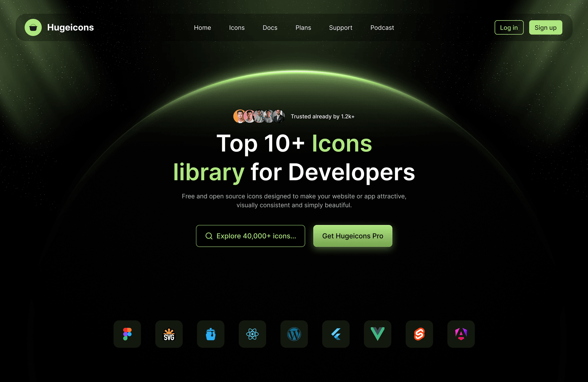Open the Figma icon tile
Viewport: 588px width, 382px height.
127,334
